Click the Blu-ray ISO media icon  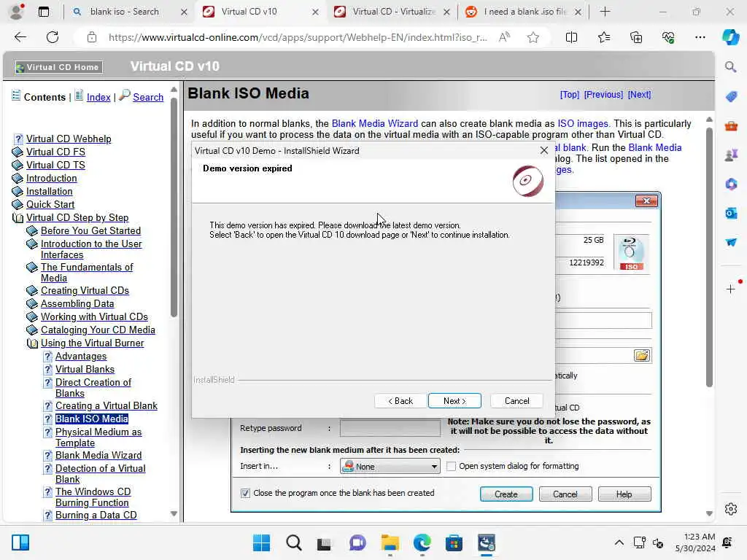click(x=631, y=253)
